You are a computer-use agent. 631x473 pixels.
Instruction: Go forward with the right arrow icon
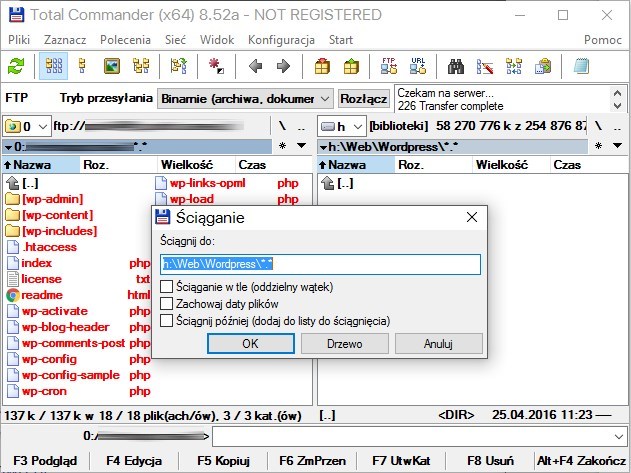pyautogui.click(x=283, y=66)
